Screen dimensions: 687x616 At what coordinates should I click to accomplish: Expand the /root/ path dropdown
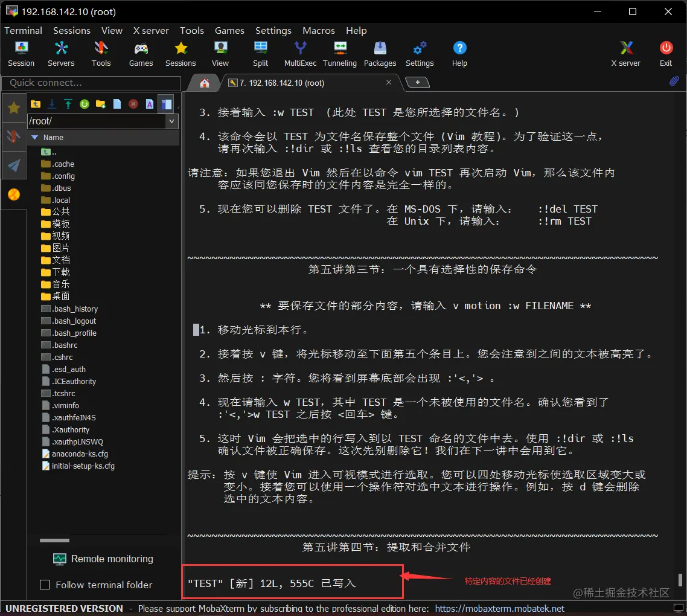click(x=171, y=121)
